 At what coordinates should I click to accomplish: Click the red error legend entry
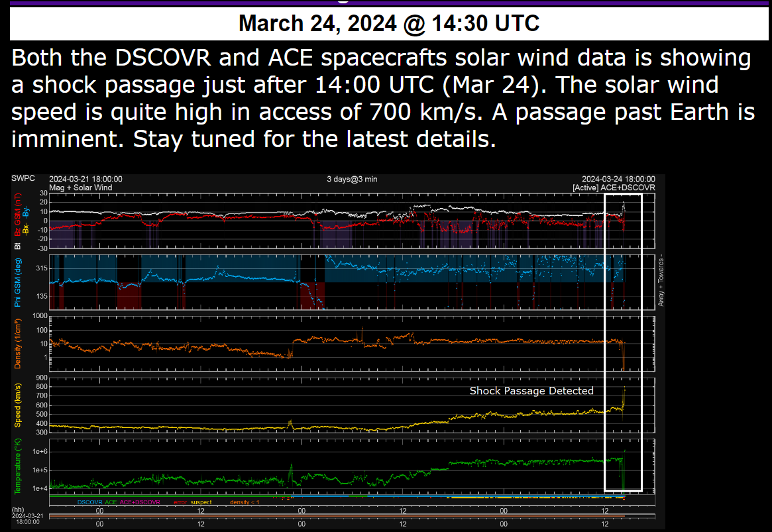(x=180, y=502)
